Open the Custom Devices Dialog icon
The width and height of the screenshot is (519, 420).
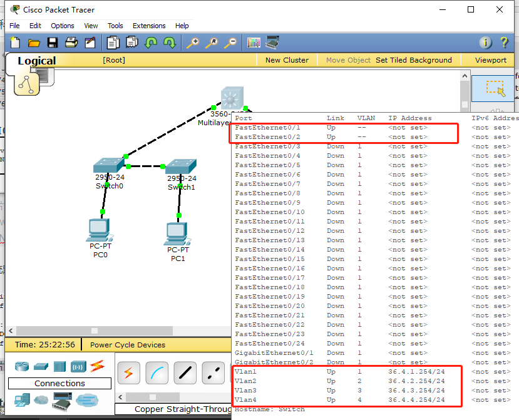273,43
